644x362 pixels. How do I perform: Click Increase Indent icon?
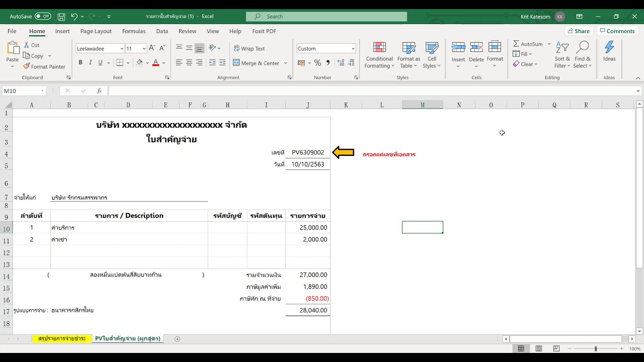tap(222, 63)
